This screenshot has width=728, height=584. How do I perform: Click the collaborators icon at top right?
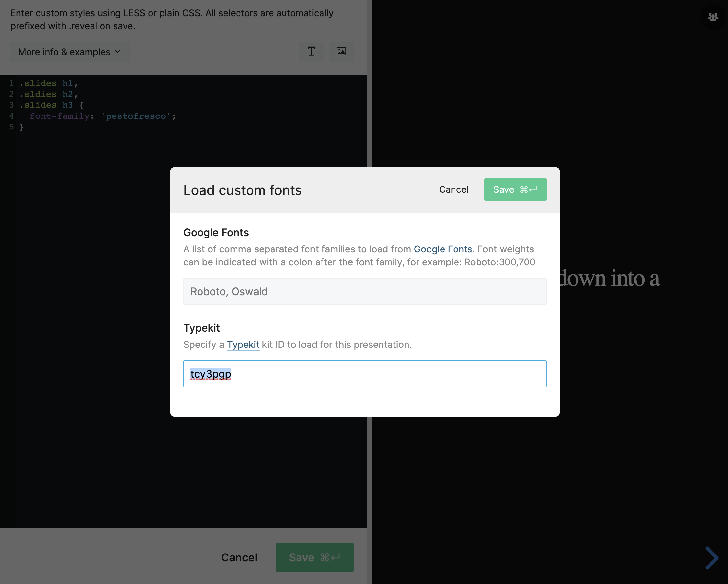[x=713, y=17]
